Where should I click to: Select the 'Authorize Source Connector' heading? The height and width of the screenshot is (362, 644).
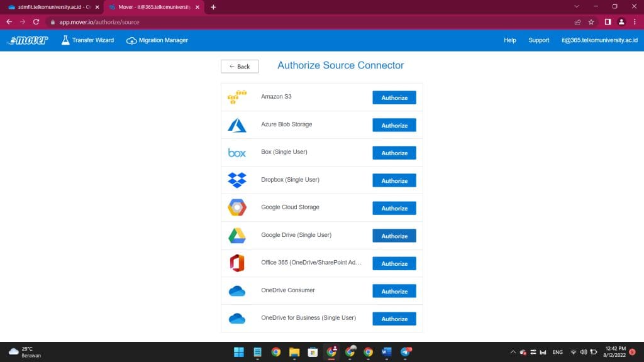tap(340, 65)
